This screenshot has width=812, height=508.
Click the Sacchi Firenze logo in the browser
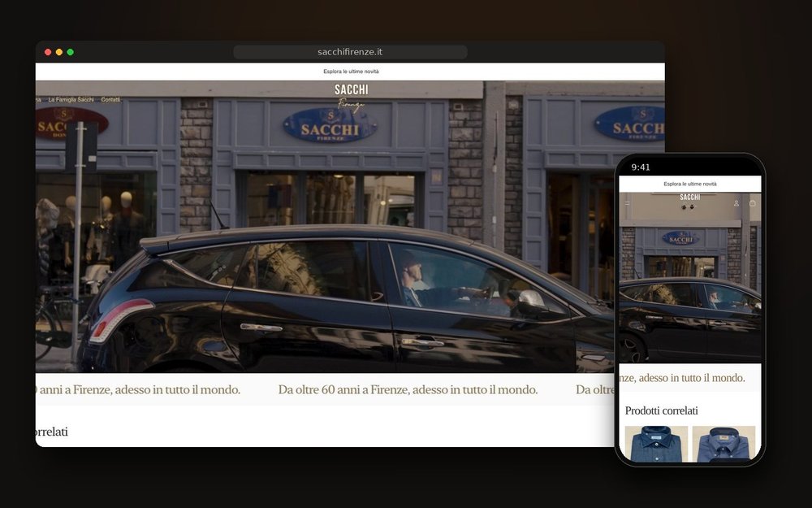pos(351,97)
